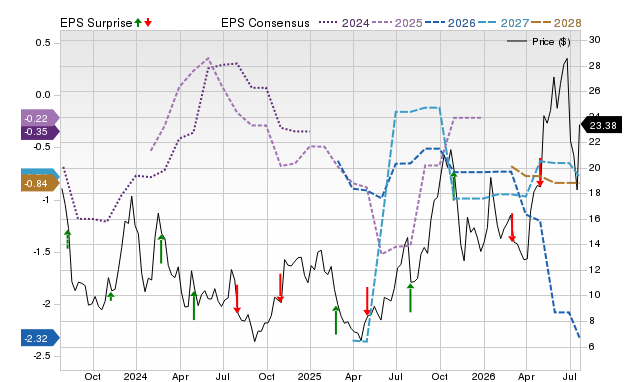The image size is (640, 382).
Task: Click the 18 label on the price axis
Action: pos(595,193)
